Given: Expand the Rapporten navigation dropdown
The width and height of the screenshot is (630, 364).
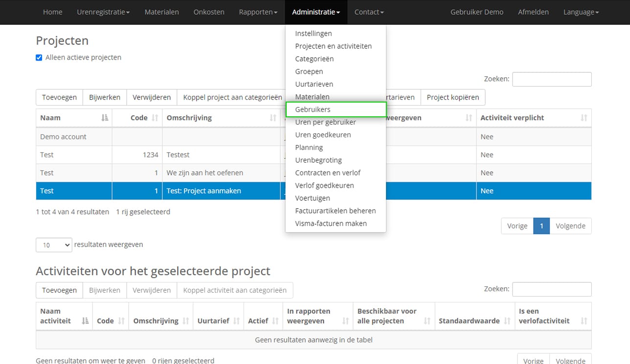Looking at the screenshot, I should click(258, 12).
